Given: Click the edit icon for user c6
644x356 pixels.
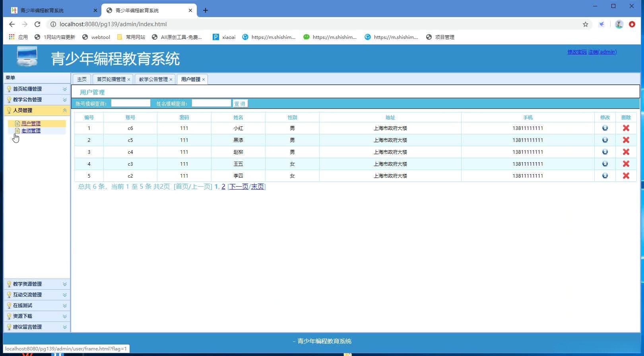Looking at the screenshot, I should click(x=605, y=128).
